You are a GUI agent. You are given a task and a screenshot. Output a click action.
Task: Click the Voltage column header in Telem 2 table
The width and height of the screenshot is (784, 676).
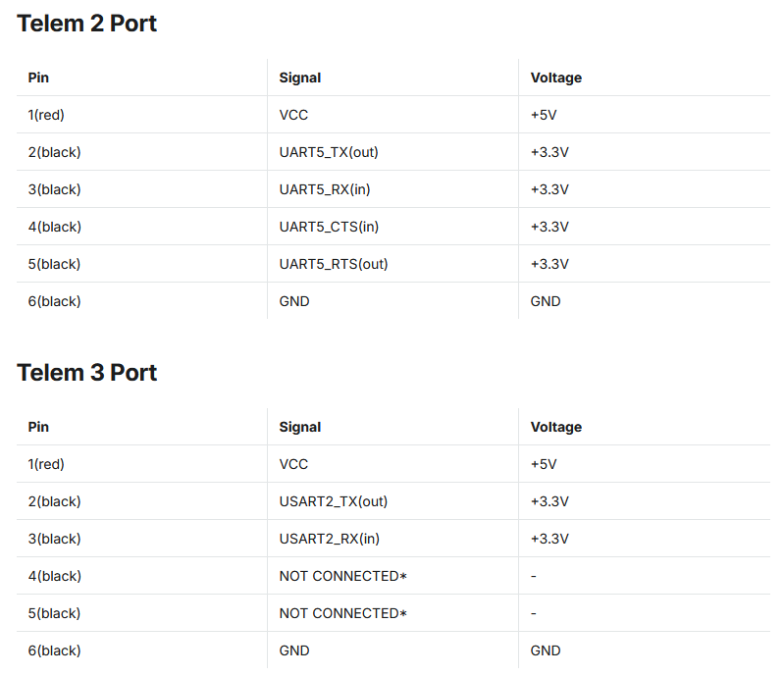556,78
